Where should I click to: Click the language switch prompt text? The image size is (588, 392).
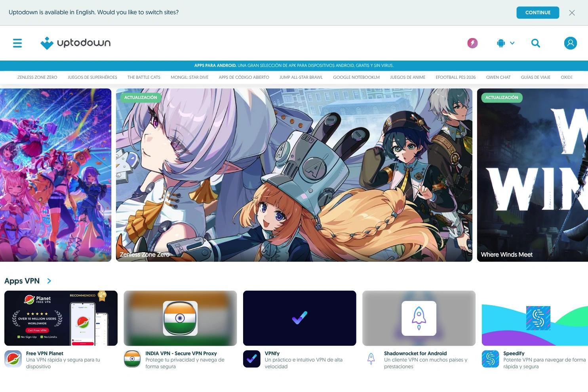(94, 12)
